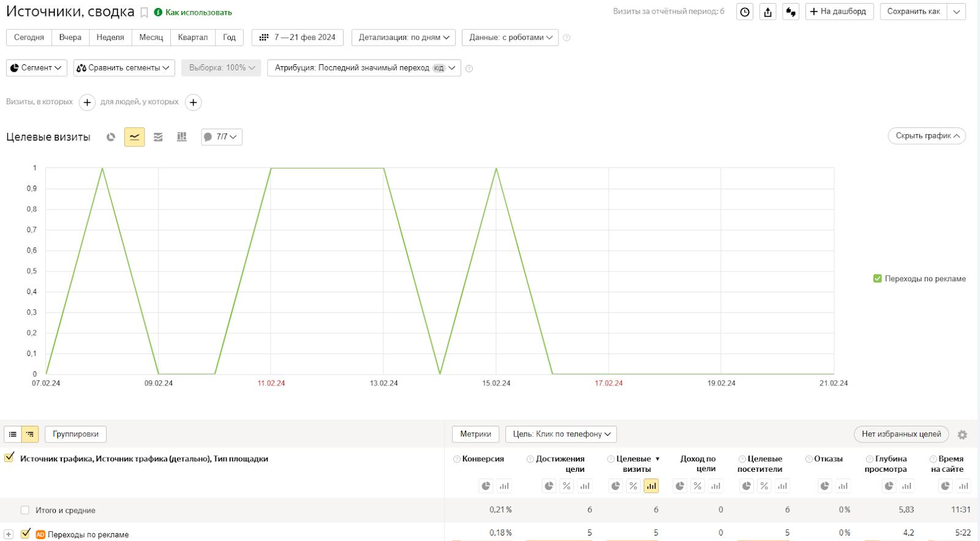The image size is (980, 541).
Task: Toggle the Переходы по рекламе legend checkbox
Action: coord(877,279)
